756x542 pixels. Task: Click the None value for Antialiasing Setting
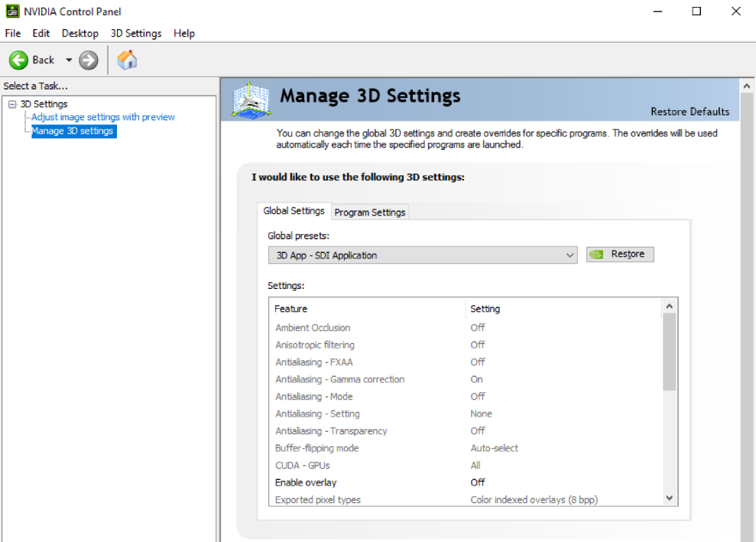[481, 414]
